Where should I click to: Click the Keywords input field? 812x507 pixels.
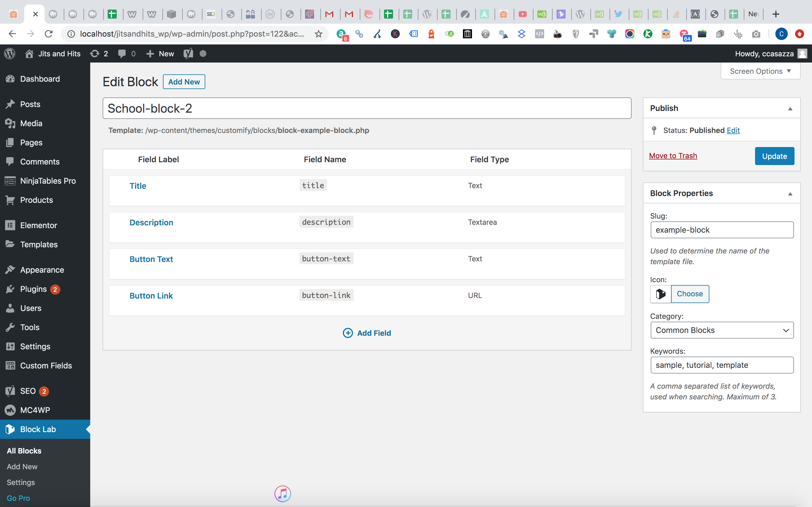[721, 365]
